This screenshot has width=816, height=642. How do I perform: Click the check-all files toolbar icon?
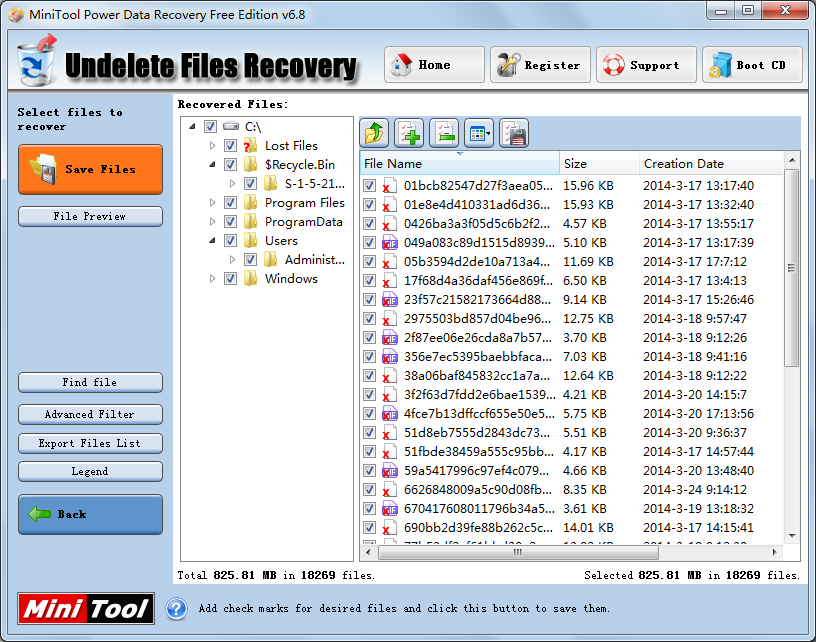(x=409, y=134)
